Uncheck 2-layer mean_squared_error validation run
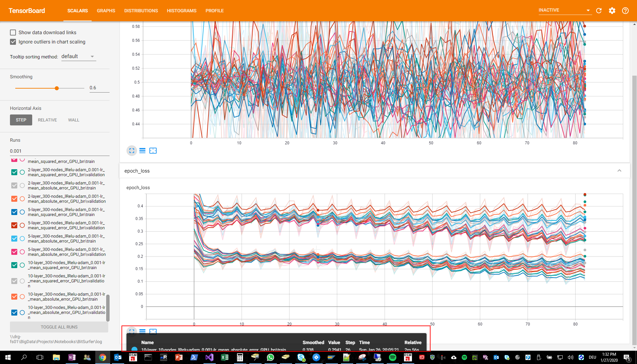The width and height of the screenshot is (637, 364). [14, 172]
